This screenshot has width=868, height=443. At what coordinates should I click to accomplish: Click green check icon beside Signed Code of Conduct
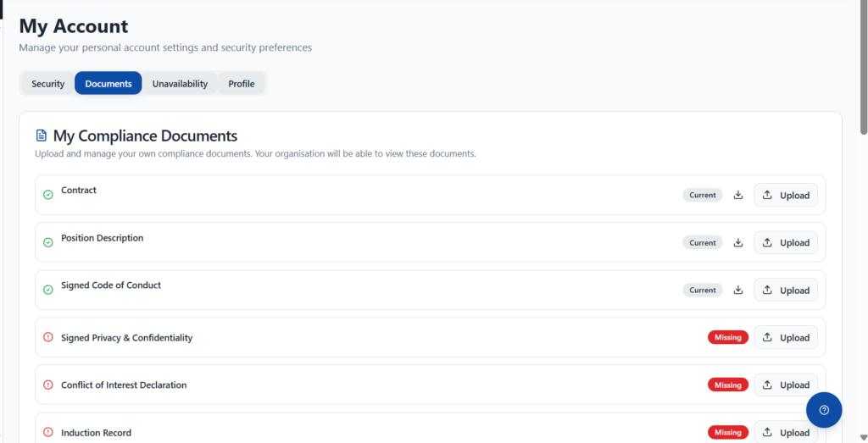pos(48,290)
